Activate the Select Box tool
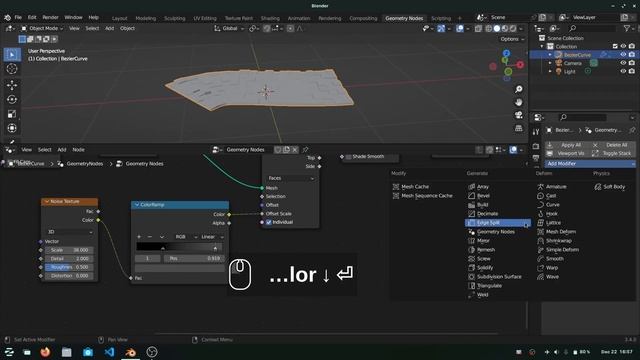Viewport: 640px width, 360px height. [x=12, y=54]
